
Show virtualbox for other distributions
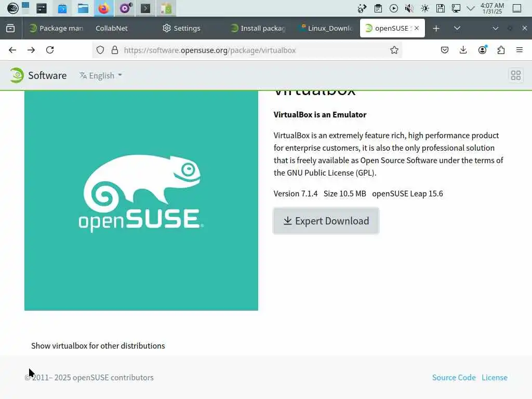tap(98, 345)
